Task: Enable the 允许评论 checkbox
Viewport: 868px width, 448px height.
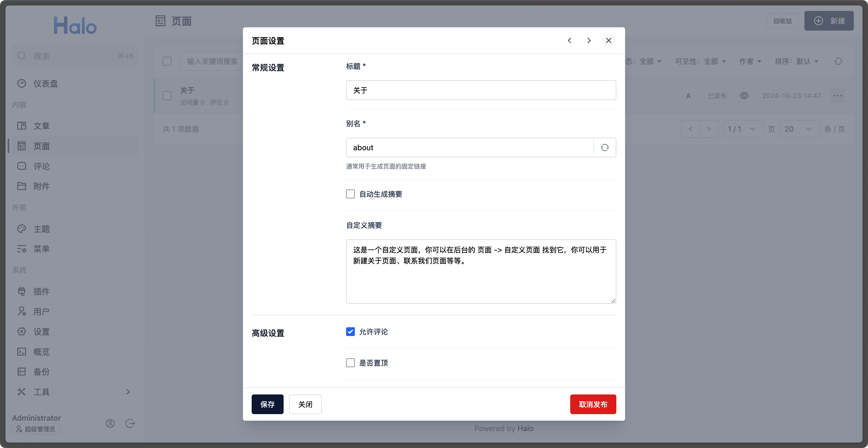Action: pos(350,331)
